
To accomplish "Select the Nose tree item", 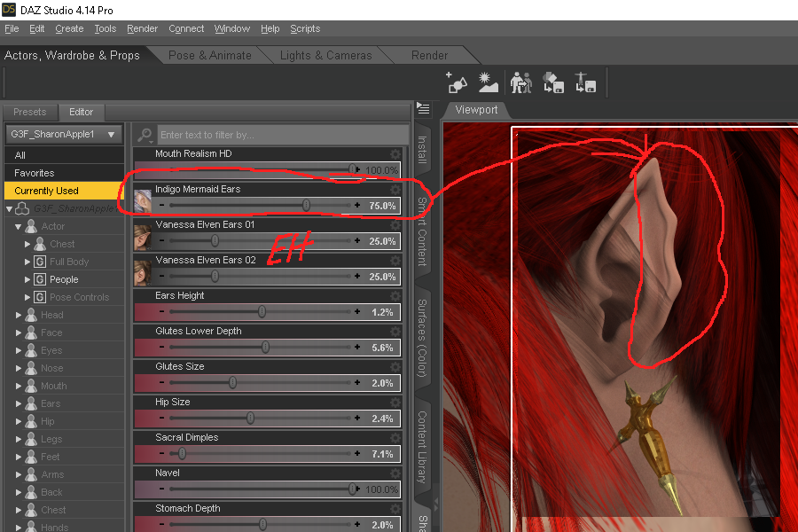I will 52,368.
